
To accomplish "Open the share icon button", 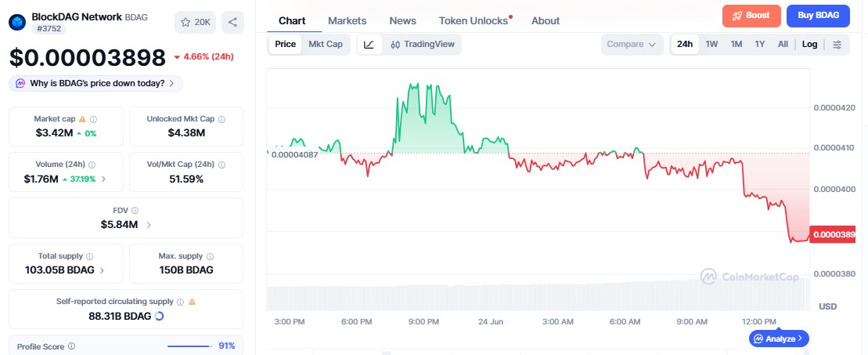I will [232, 22].
